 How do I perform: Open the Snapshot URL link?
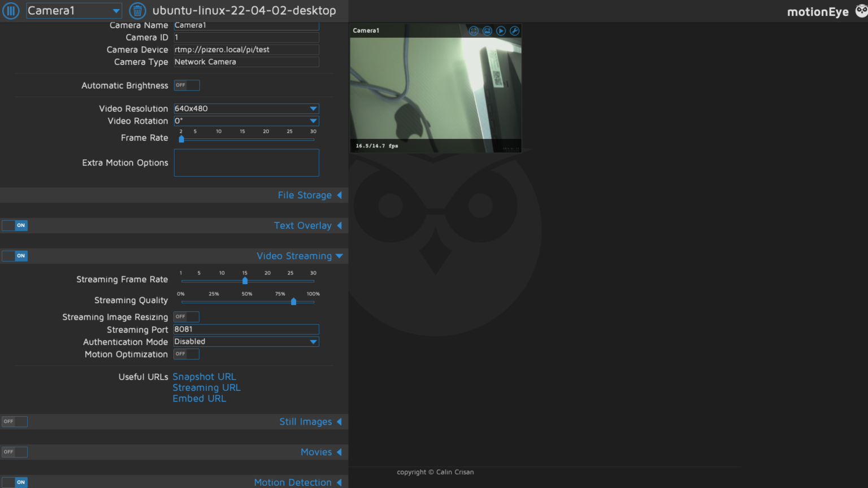click(x=204, y=376)
